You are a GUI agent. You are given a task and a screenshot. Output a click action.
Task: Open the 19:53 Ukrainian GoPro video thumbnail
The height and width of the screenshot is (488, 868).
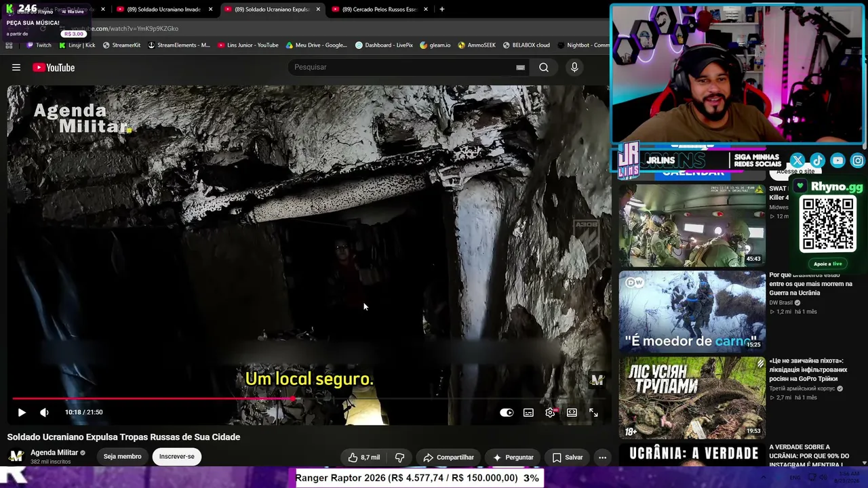(692, 398)
